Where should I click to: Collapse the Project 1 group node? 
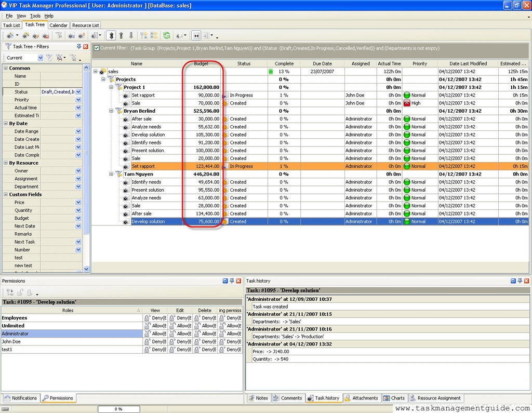(111, 87)
